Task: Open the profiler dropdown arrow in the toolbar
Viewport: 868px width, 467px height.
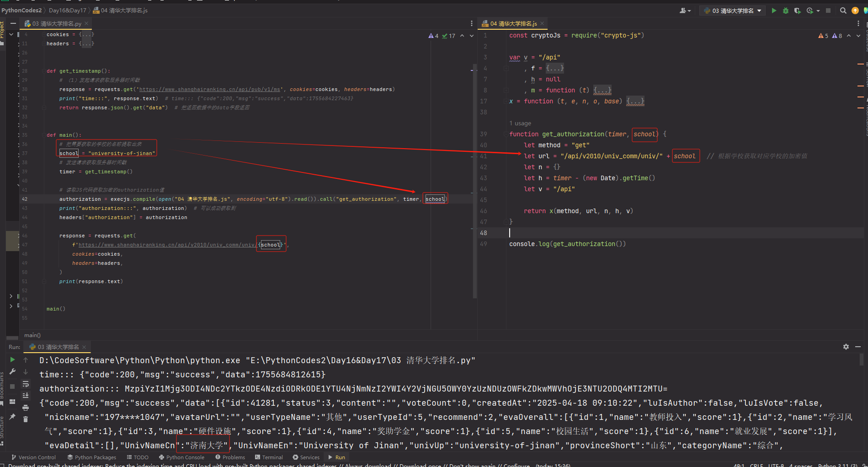Action: point(818,11)
